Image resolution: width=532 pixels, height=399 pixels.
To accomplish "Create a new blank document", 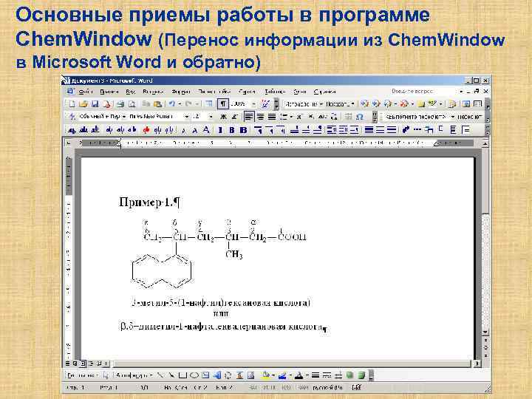I will tap(72, 104).
